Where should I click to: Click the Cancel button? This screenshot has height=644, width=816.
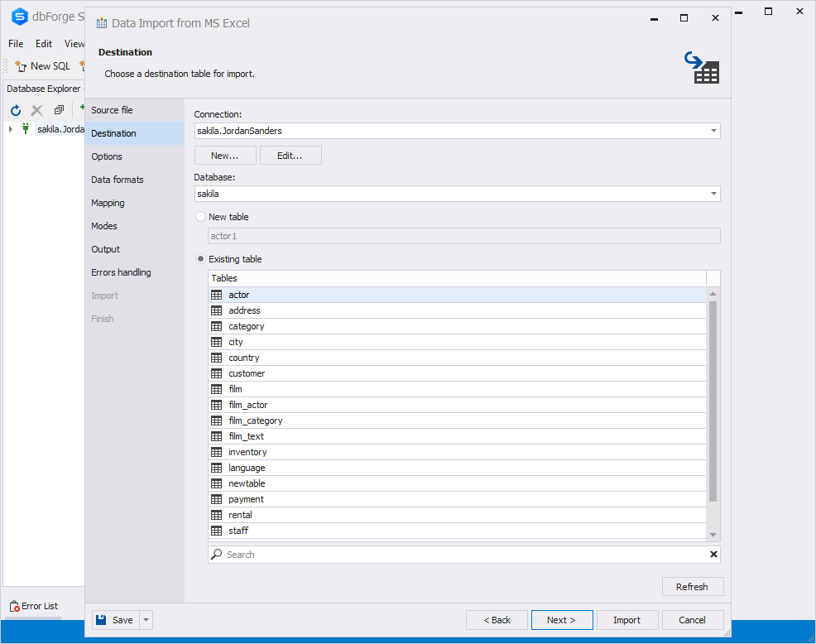coord(692,619)
